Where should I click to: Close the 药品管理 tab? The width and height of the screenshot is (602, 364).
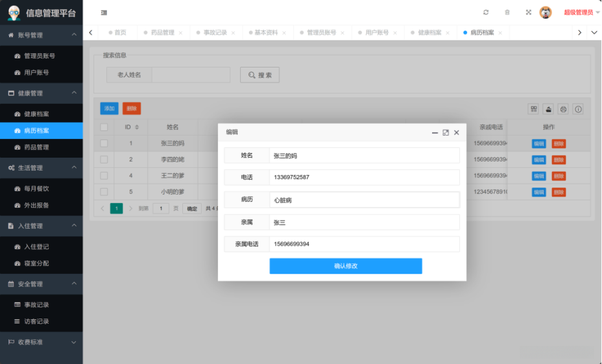[180, 33]
